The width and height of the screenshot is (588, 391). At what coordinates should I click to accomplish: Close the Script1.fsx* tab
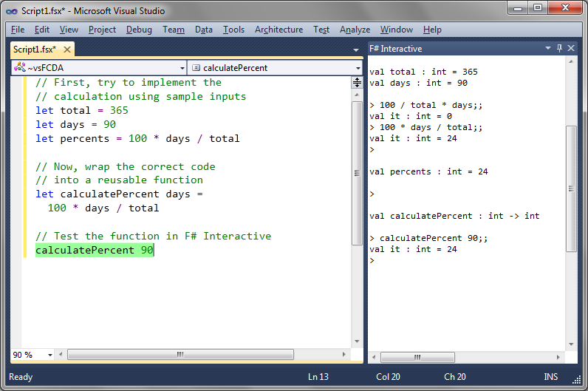click(x=67, y=50)
